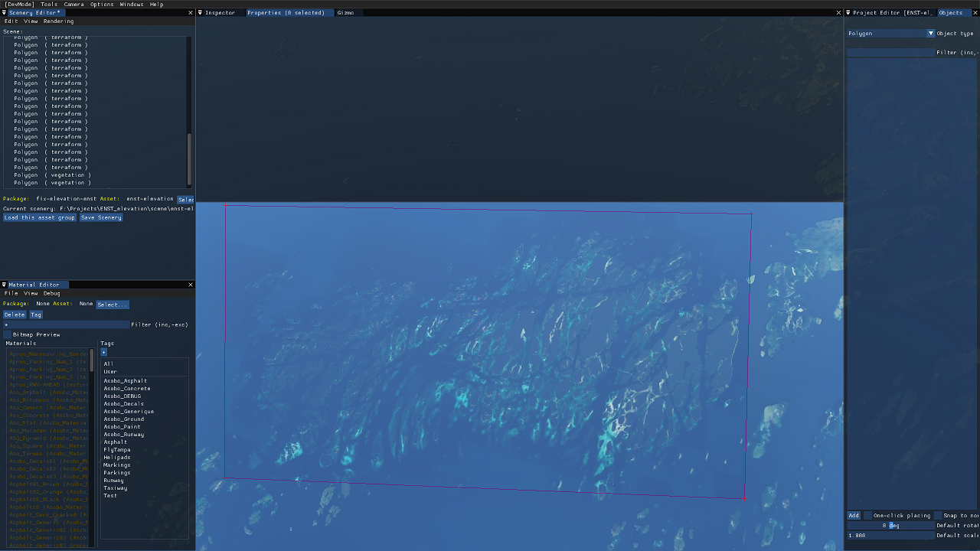Select the Asobo_Asphalt tag
This screenshot has height=551, width=980.
(x=126, y=381)
